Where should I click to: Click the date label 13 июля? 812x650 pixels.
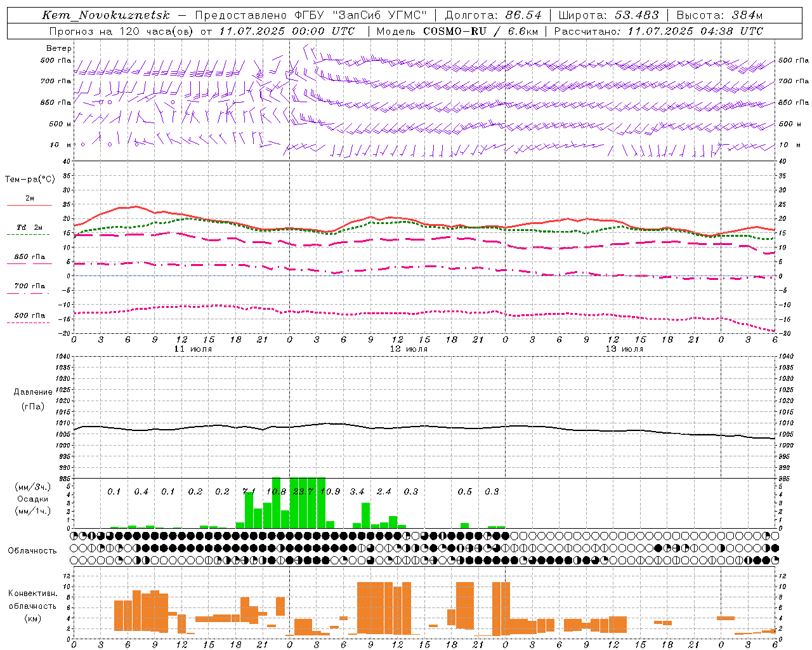tap(624, 349)
